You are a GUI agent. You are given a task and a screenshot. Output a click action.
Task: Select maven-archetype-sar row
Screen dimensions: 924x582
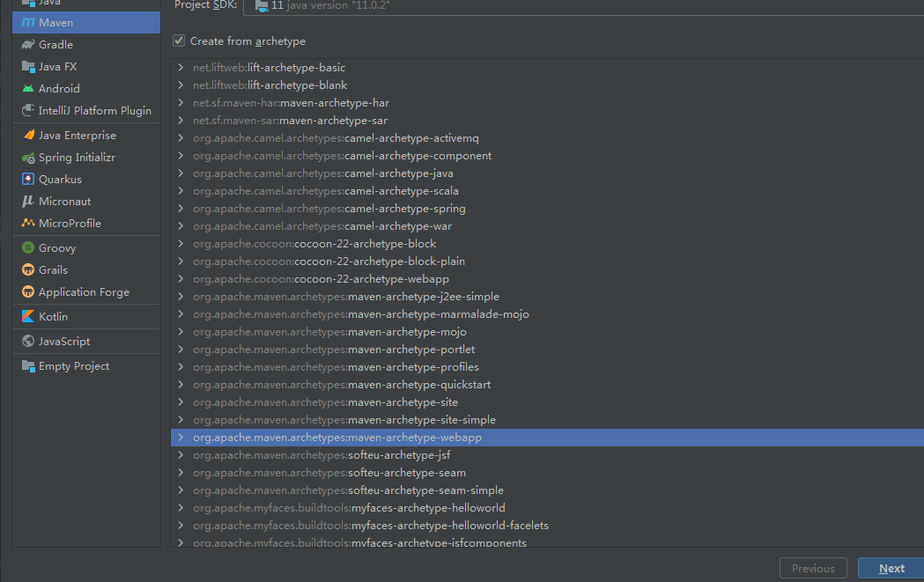[548, 121]
